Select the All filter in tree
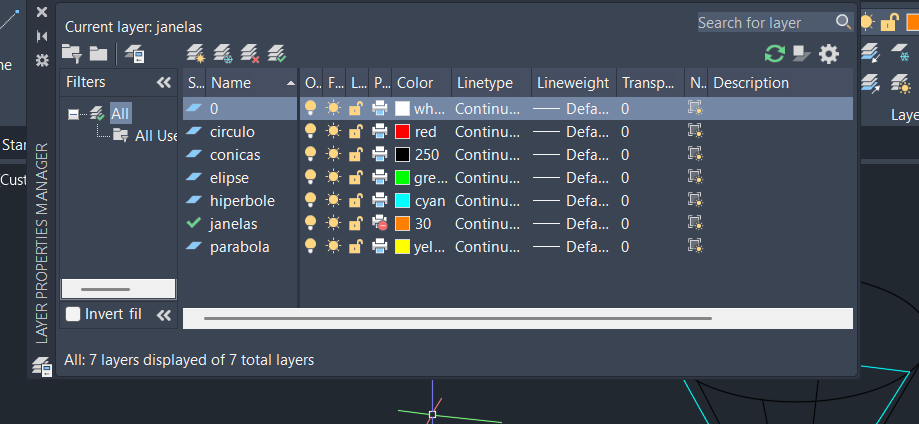This screenshot has height=424, width=919. click(x=120, y=113)
